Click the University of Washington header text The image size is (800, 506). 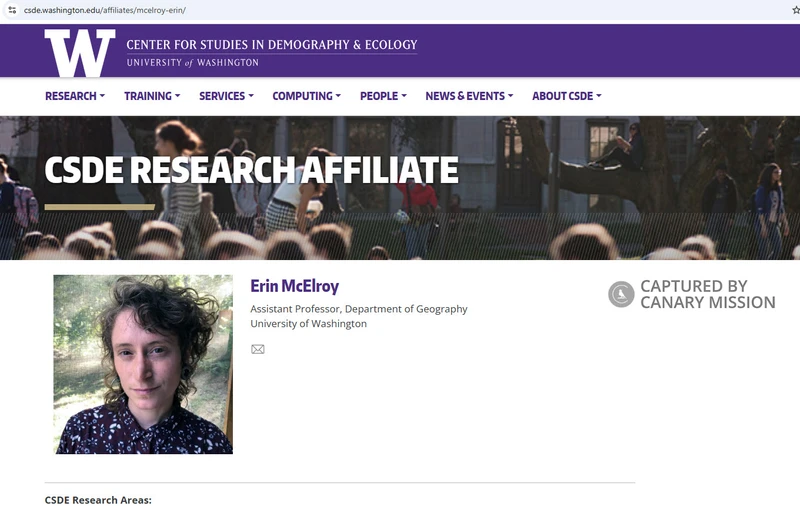point(192,63)
